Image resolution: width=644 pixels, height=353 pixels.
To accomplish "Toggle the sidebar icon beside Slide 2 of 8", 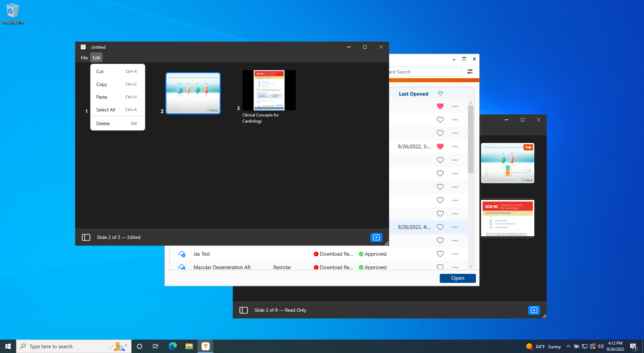I will [x=244, y=310].
